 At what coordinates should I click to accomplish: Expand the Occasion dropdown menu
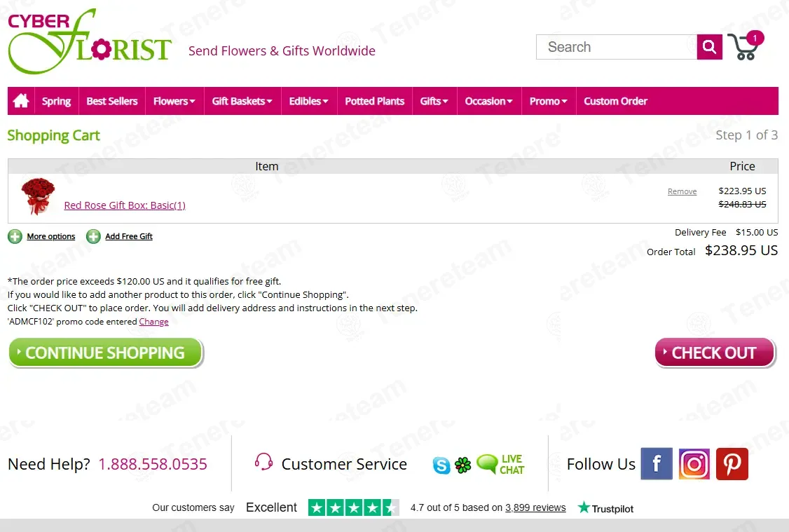(x=488, y=101)
